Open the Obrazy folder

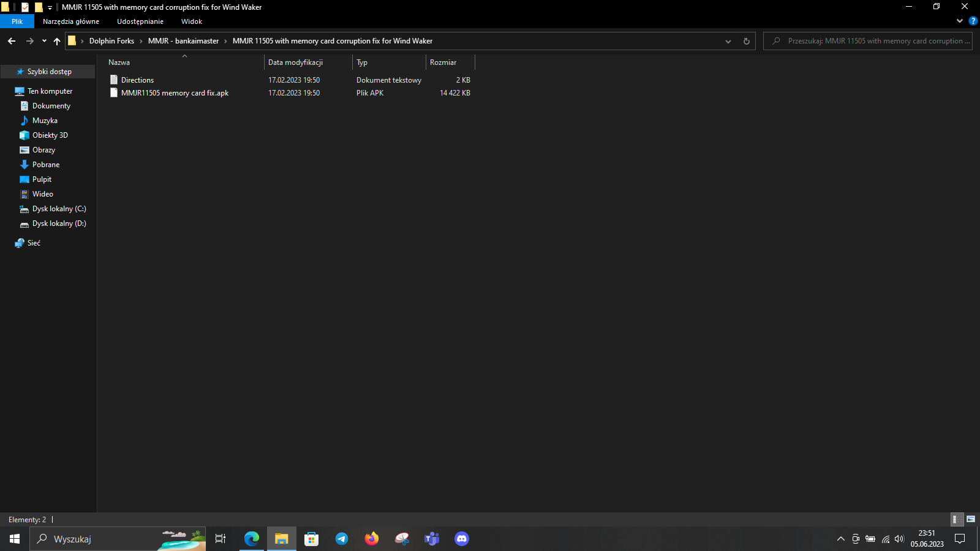coord(43,150)
